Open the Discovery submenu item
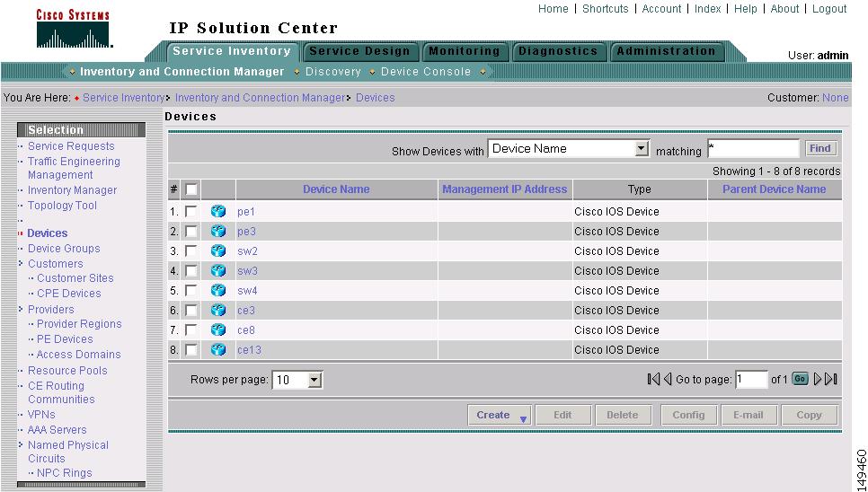Viewport: 868px width, 492px height. point(332,72)
